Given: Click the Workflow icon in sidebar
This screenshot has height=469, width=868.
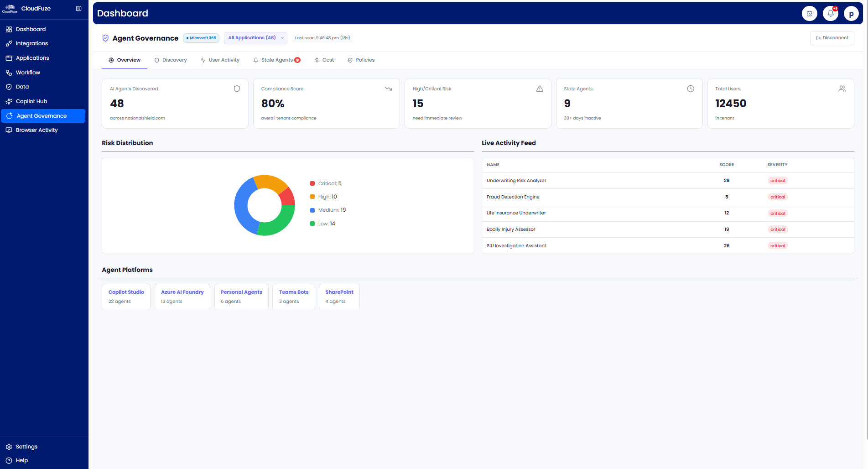Looking at the screenshot, I should coord(9,73).
